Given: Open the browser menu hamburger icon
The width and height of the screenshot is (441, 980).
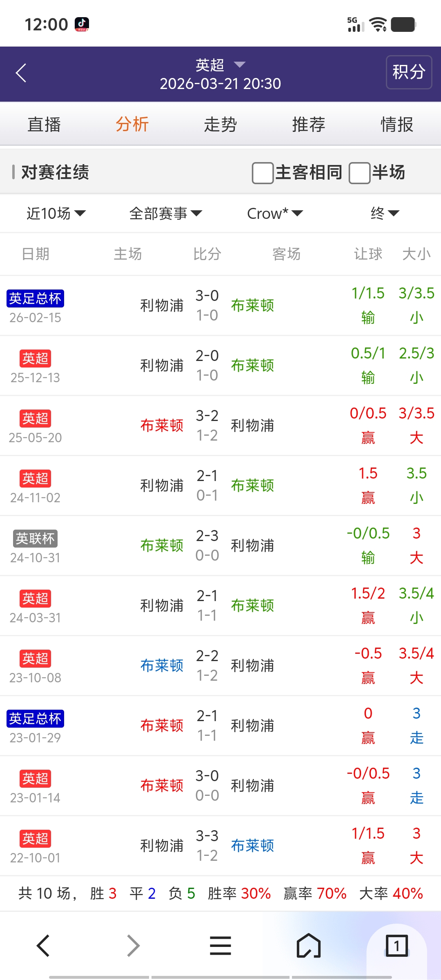Looking at the screenshot, I should coord(220,946).
